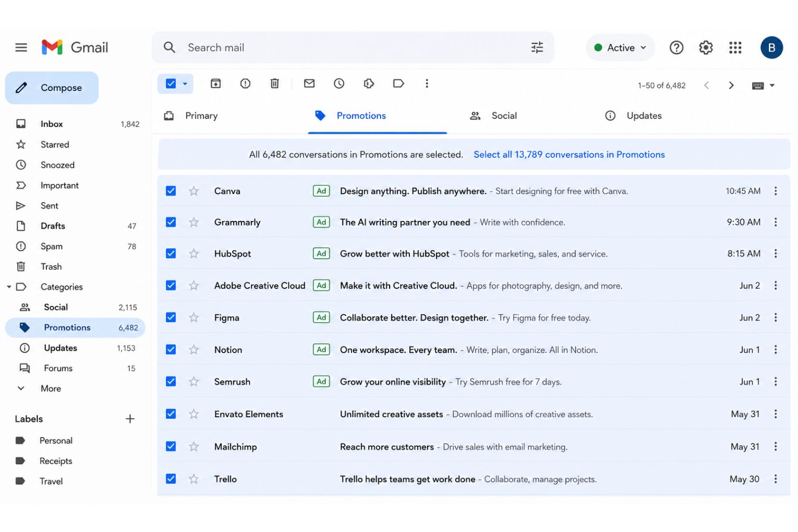Toggle the select-all master checkbox

[x=171, y=84]
